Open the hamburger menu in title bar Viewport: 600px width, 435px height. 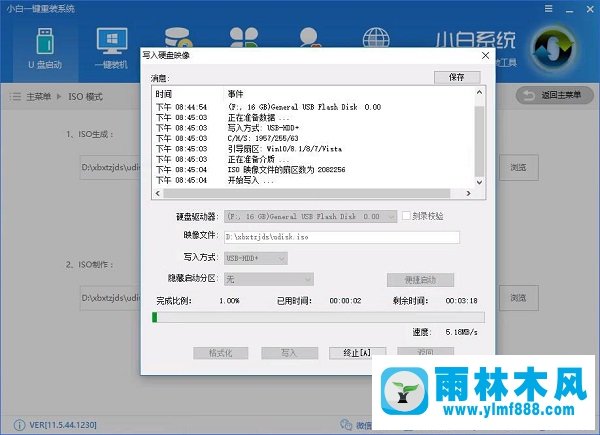coord(548,9)
